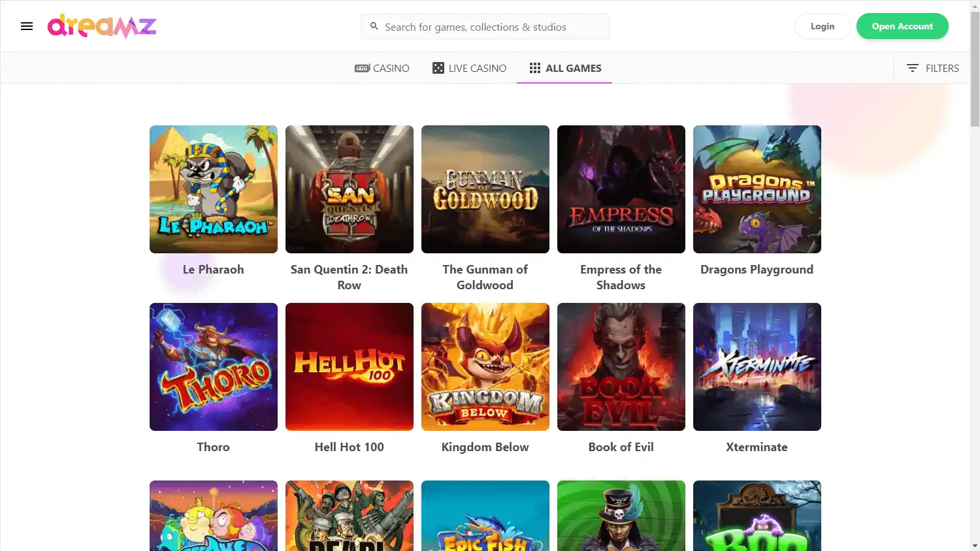Click the Thoro title text
Screen dimensions: 980x551
point(214,447)
